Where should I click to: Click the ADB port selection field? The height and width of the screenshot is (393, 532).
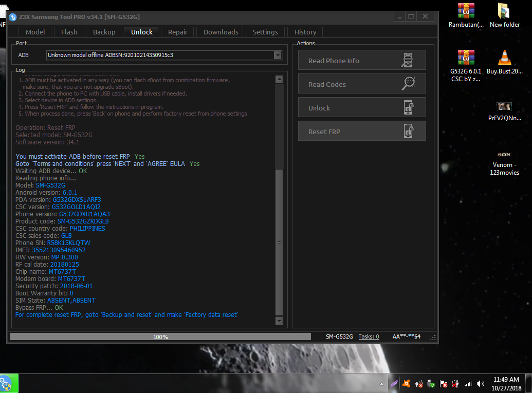click(164, 55)
